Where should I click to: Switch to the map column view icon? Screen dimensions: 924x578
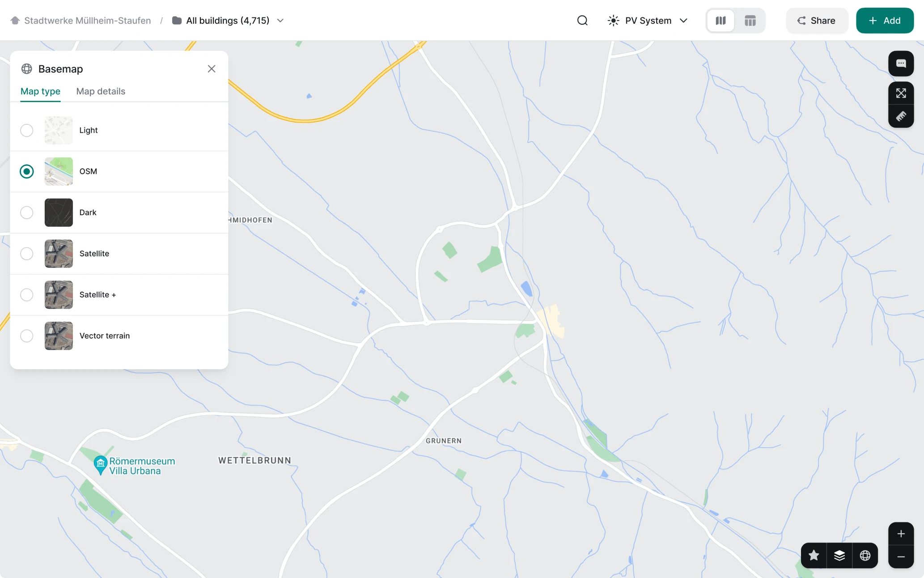721,21
